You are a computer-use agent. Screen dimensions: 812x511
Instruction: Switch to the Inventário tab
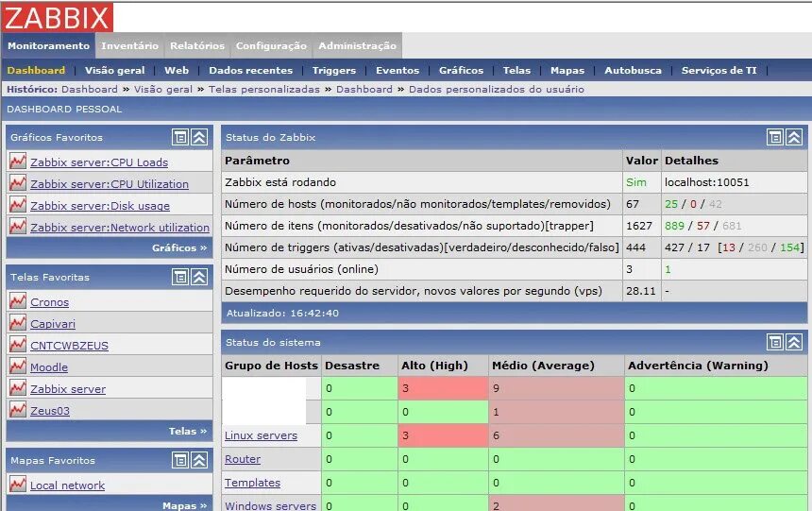[x=129, y=45]
